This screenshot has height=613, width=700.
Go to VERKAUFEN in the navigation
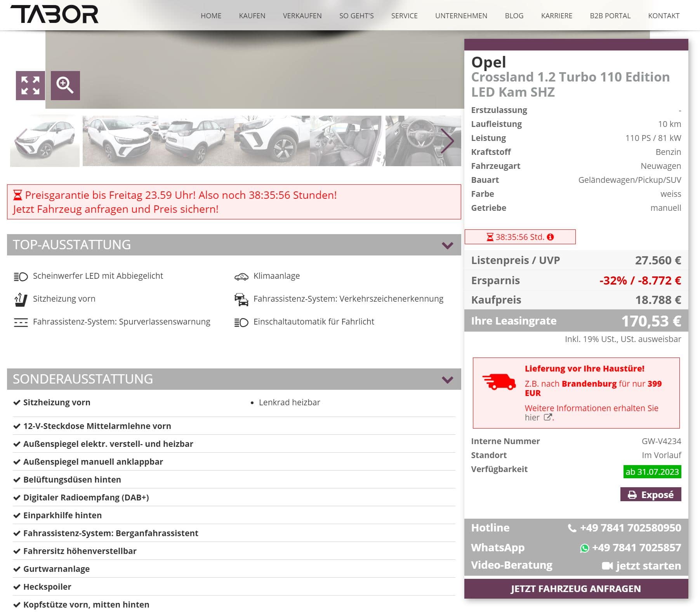[302, 16]
